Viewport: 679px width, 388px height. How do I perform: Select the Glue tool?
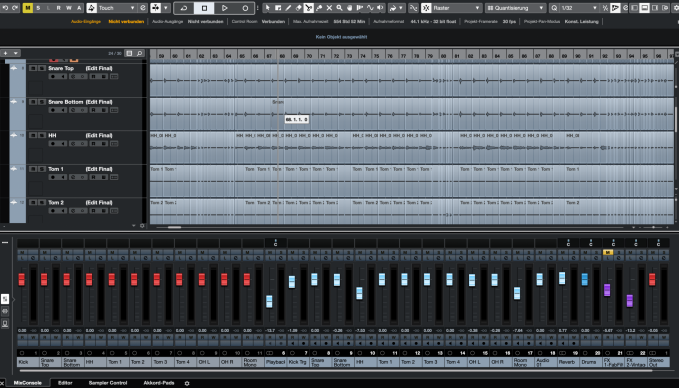[x=319, y=8]
